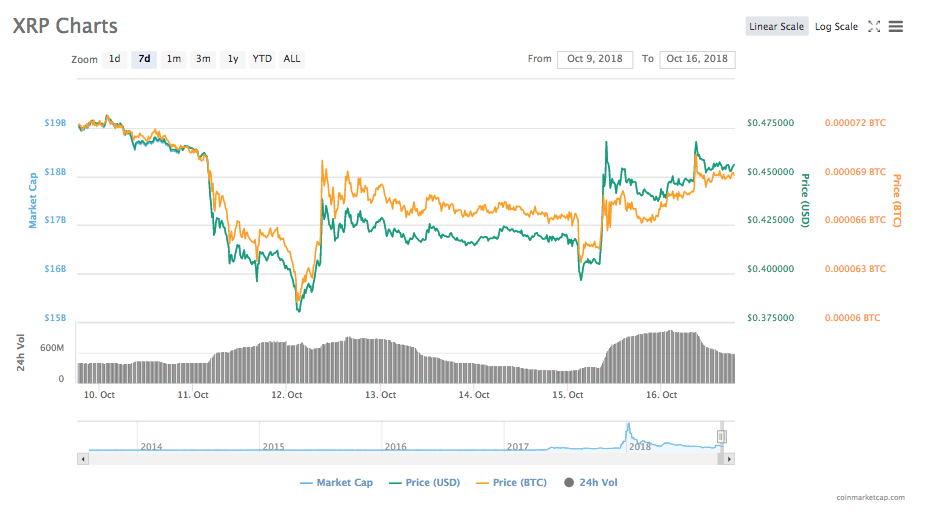Toggle fullscreen chart view icon
Viewport: 930px width, 515px height.
pyautogui.click(x=874, y=26)
